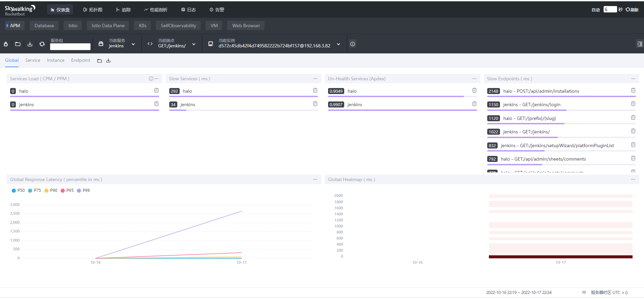The image size is (644, 299).
Task: Toggle the P90 legend series
Action: click(51, 190)
